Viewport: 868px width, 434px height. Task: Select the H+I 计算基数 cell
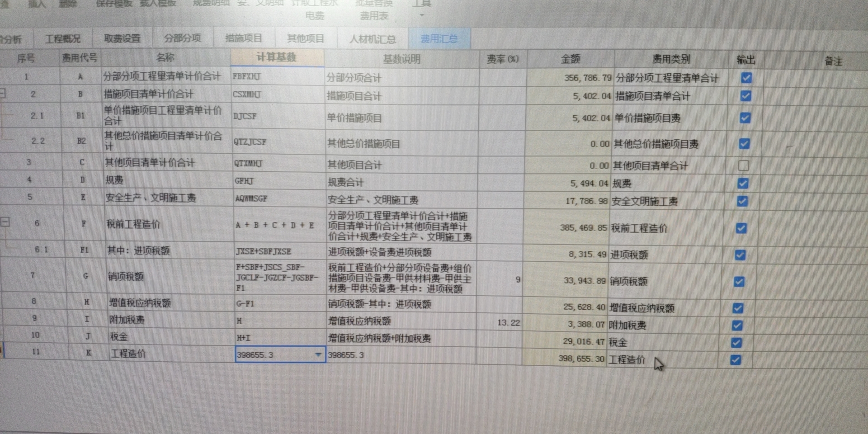pyautogui.click(x=280, y=338)
